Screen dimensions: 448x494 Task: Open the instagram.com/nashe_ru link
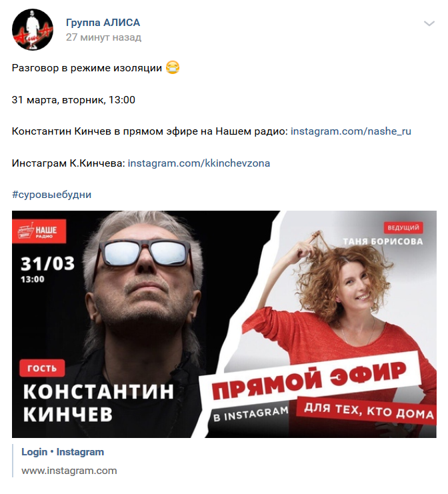351,131
